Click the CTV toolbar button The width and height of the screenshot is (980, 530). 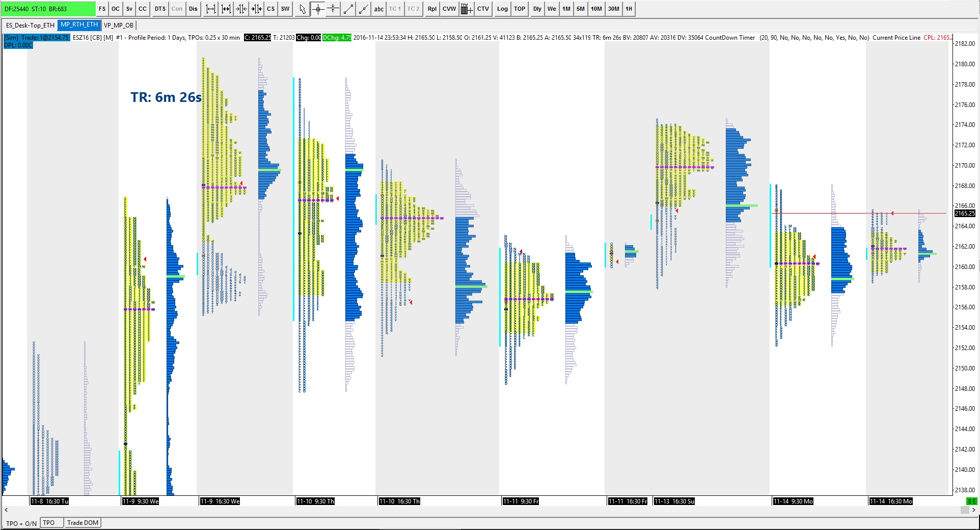click(483, 9)
